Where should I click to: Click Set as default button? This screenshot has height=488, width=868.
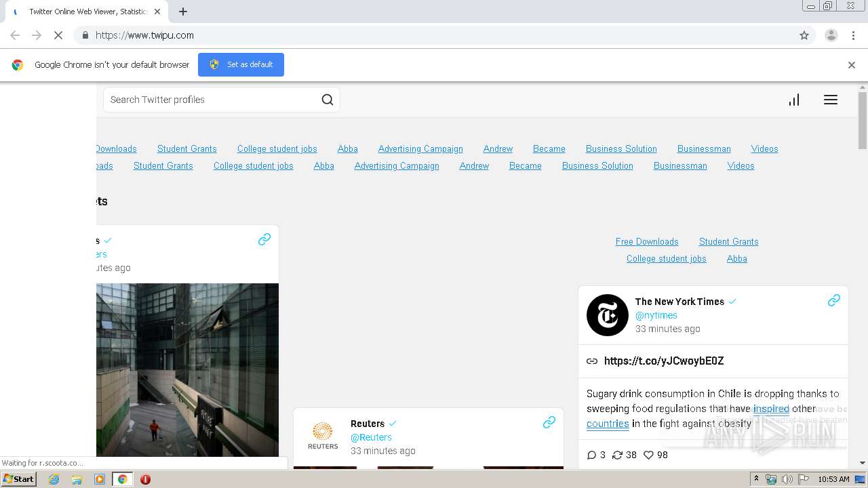point(241,64)
